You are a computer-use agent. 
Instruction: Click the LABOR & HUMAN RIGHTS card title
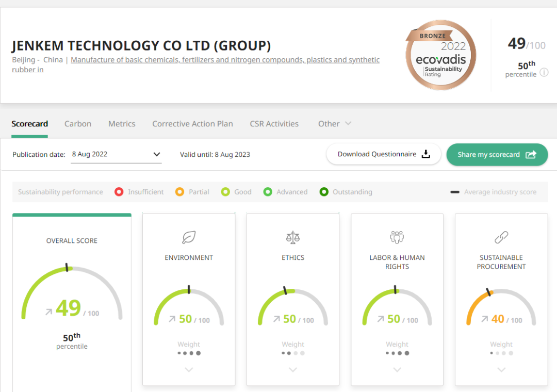pyautogui.click(x=397, y=262)
